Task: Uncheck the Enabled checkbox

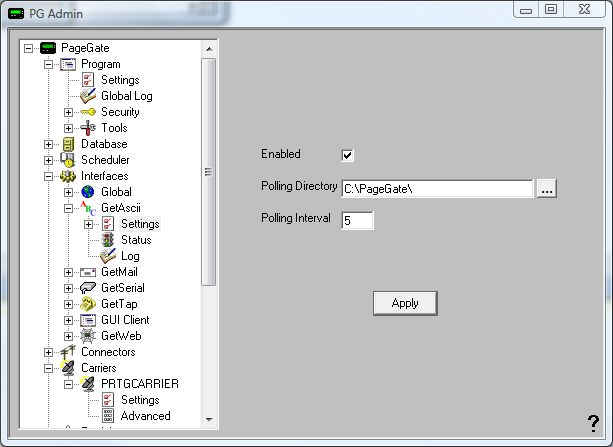Action: pos(347,155)
